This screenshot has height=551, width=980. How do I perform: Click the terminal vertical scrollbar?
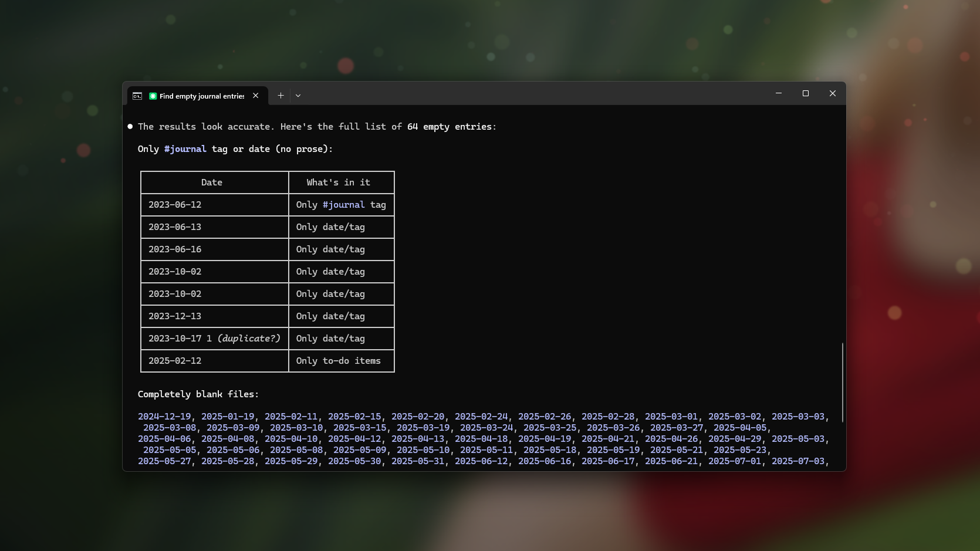(x=843, y=383)
